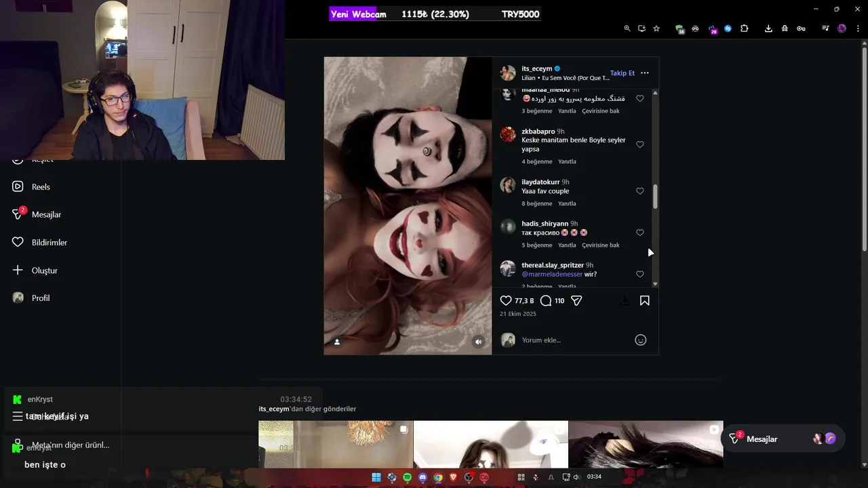Open the extension icon with badge 20
Screen dimensions: 868x488
point(712,28)
